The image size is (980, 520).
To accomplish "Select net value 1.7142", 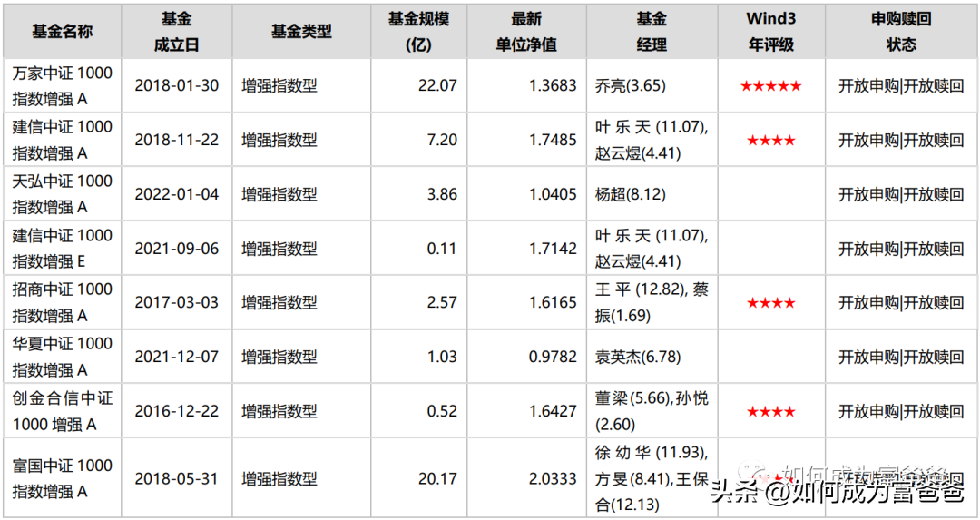I will 554,249.
